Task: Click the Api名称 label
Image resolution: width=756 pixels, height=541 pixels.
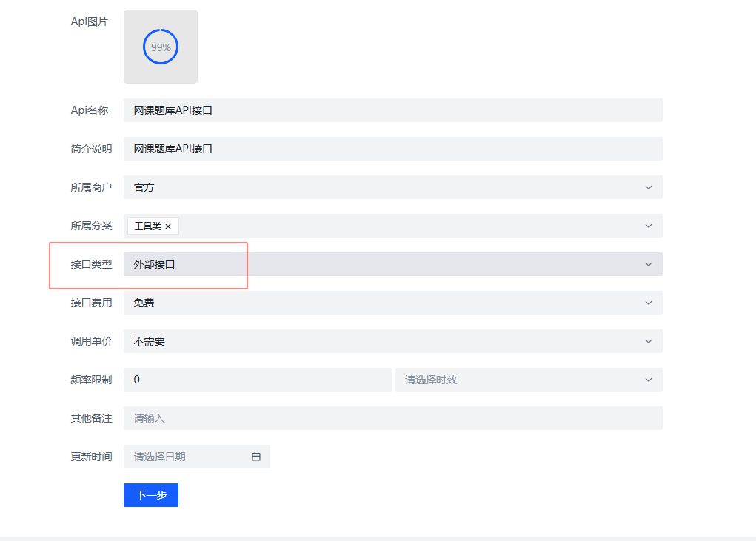Action: pyautogui.click(x=90, y=110)
